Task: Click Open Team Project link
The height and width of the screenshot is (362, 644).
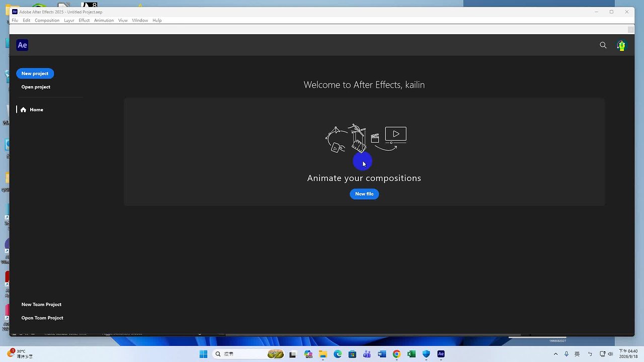Action: pyautogui.click(x=42, y=318)
